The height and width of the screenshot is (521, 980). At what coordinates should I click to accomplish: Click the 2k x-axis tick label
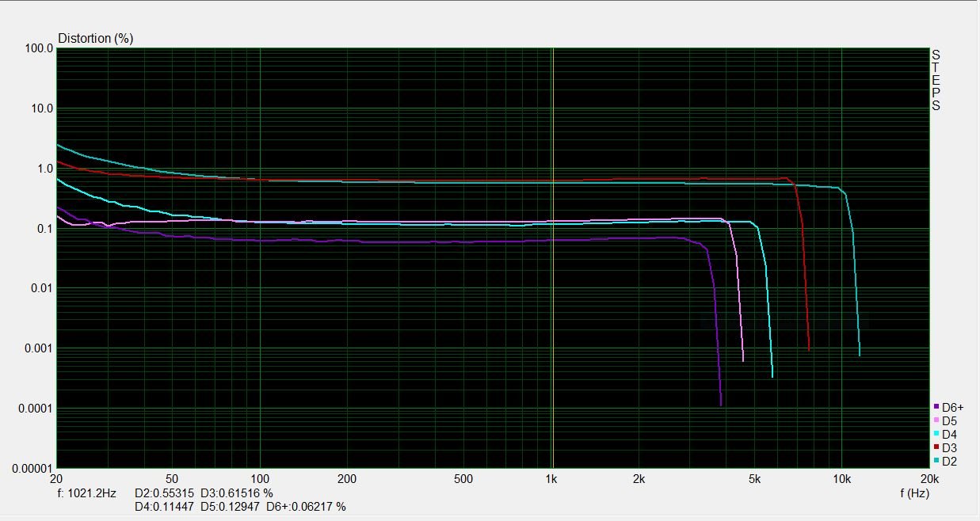pos(639,479)
